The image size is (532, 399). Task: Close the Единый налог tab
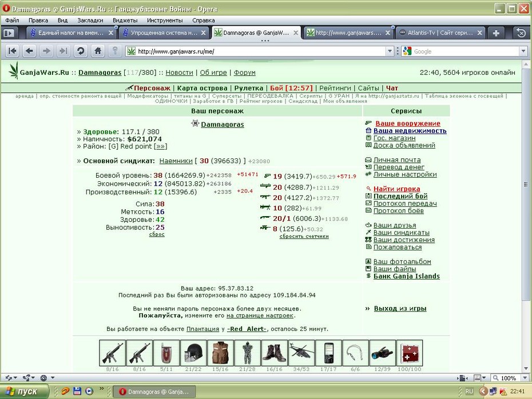pos(110,33)
